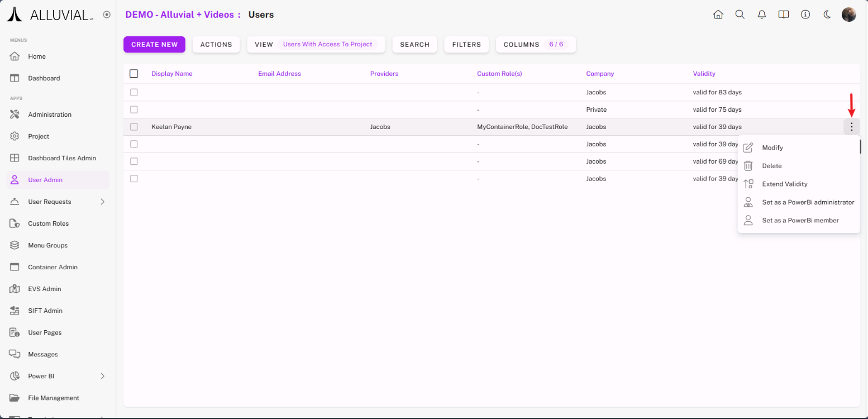Toggle sidebar pin next to Alluvial logo
This screenshot has height=419, width=868.
107,15
